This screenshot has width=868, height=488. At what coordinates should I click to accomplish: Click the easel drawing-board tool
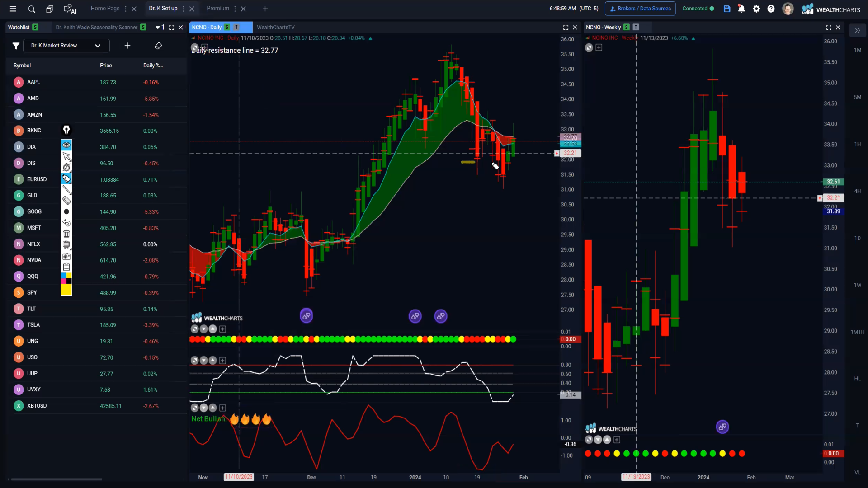[66, 244]
